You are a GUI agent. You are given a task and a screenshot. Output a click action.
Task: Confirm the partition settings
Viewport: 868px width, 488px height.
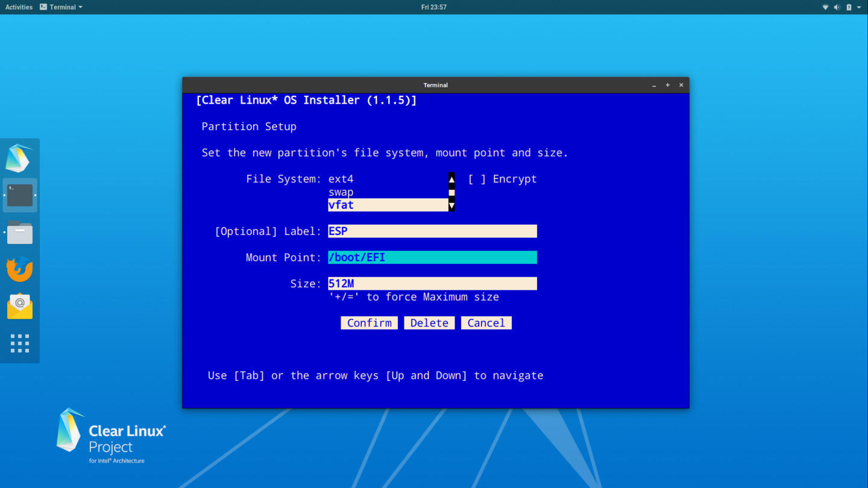click(x=369, y=323)
